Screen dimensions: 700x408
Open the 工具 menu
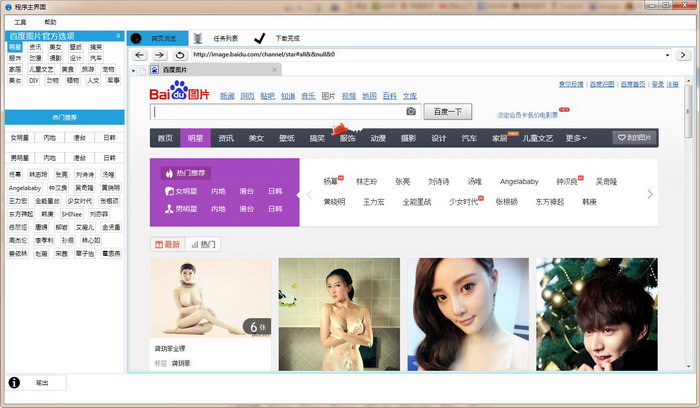(20, 22)
